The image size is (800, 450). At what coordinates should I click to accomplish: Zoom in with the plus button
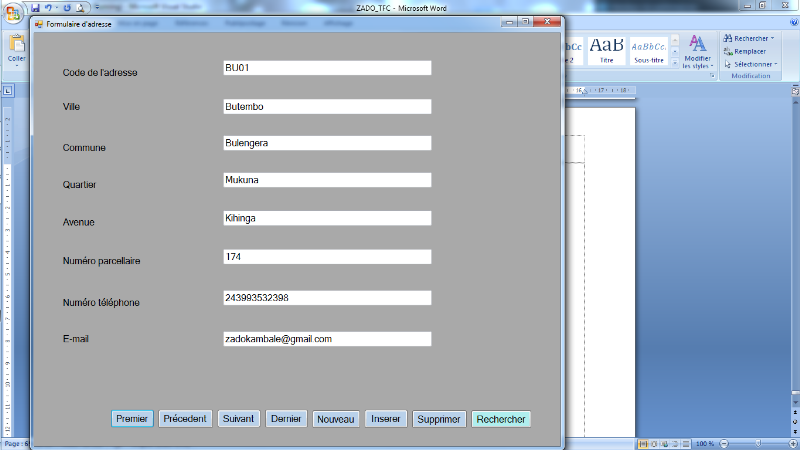coord(793,444)
